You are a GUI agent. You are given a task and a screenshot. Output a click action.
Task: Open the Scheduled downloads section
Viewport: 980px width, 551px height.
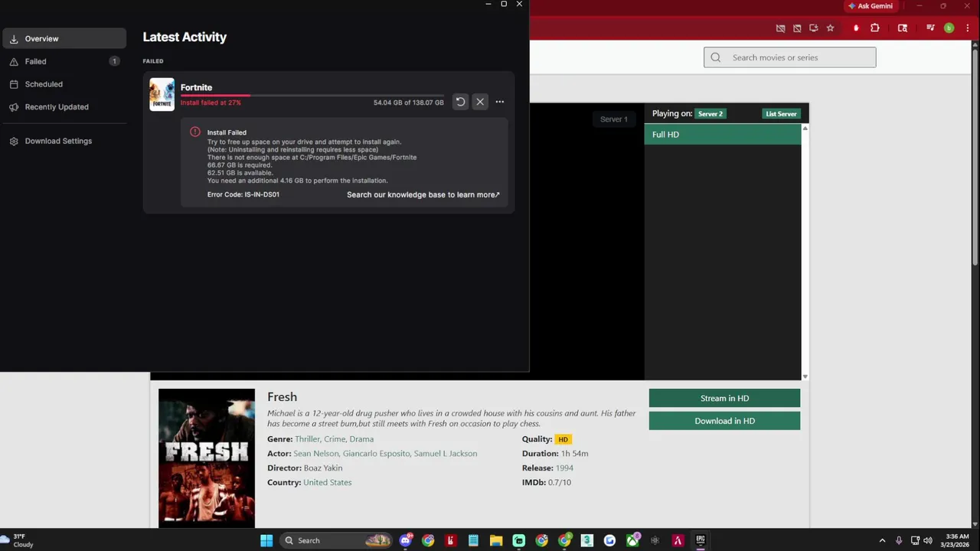click(x=64, y=84)
